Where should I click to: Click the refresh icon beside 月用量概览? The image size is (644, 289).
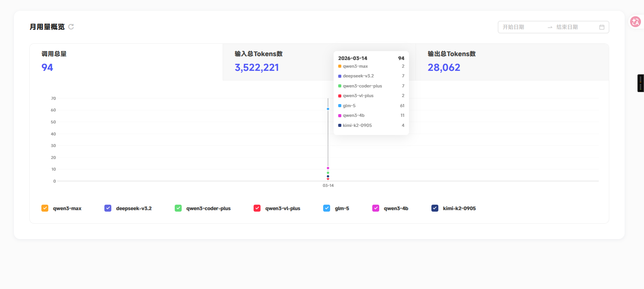71,27
